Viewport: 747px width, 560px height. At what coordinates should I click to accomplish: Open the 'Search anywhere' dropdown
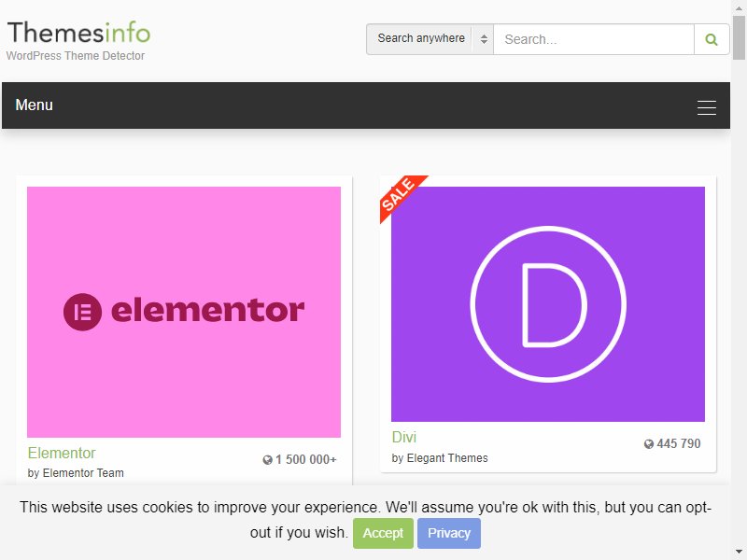pos(430,39)
